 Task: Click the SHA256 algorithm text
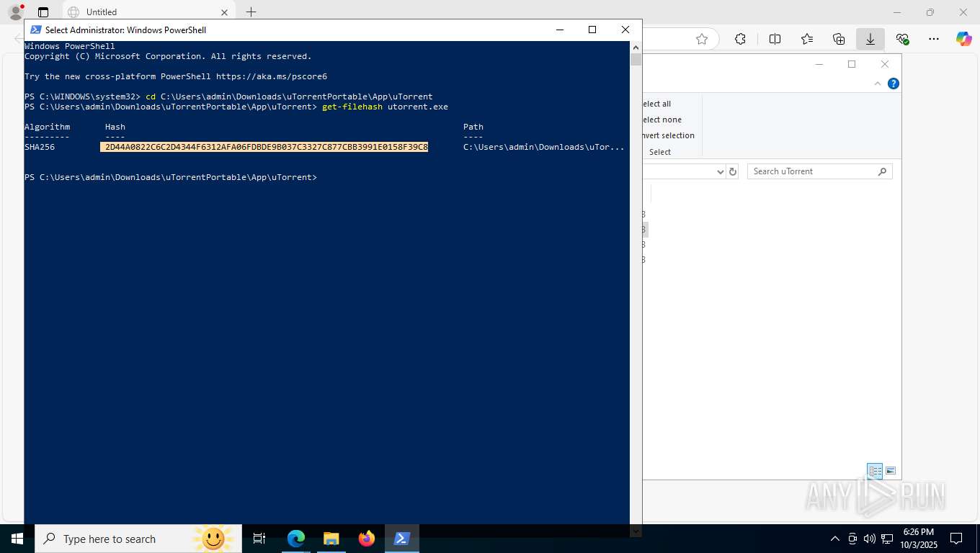point(40,147)
